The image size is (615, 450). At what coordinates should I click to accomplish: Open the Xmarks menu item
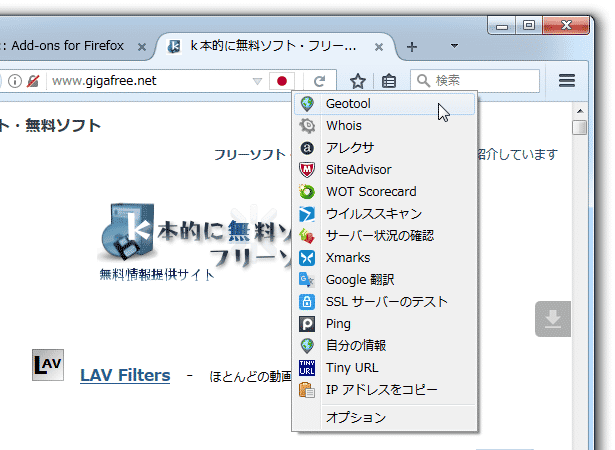[x=384, y=258]
